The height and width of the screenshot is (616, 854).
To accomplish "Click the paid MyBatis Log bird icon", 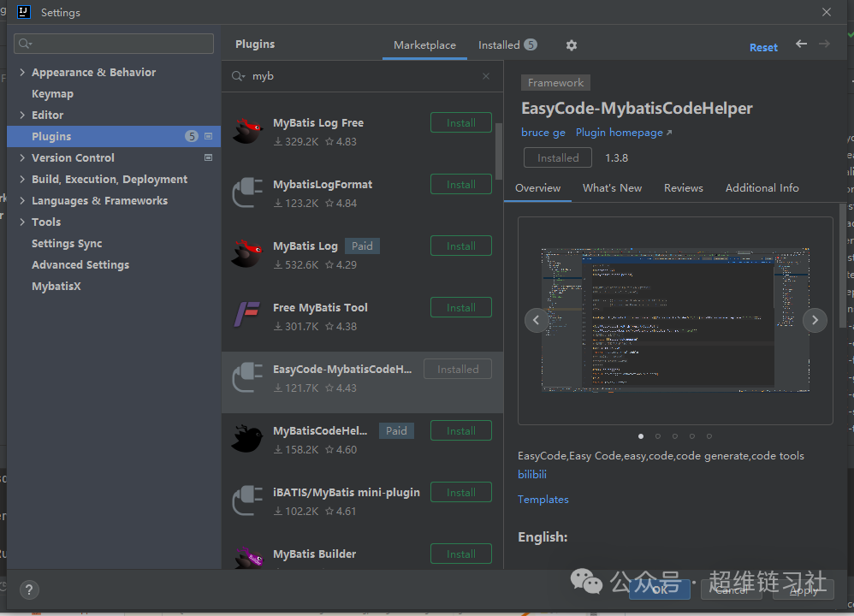I will click(247, 254).
